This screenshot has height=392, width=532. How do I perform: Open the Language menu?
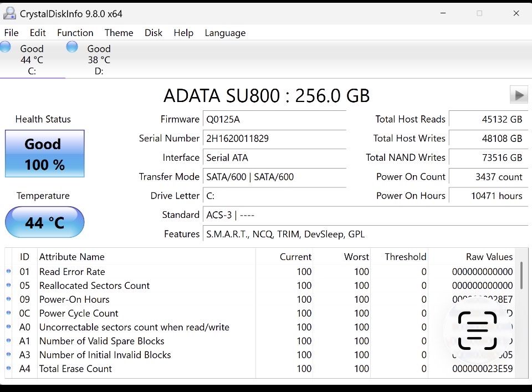click(225, 33)
